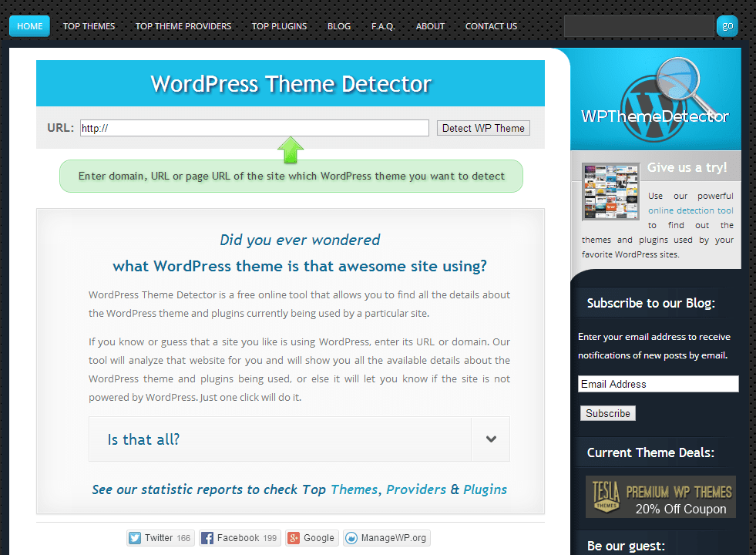Screen dimensions: 756x555
Task: Open the CONTACT US page
Action: 491,25
